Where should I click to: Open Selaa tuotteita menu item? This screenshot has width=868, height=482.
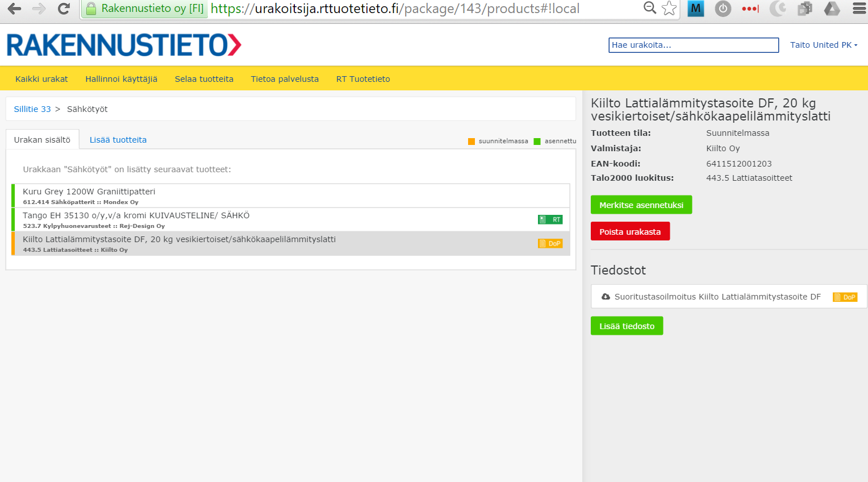pyautogui.click(x=204, y=79)
